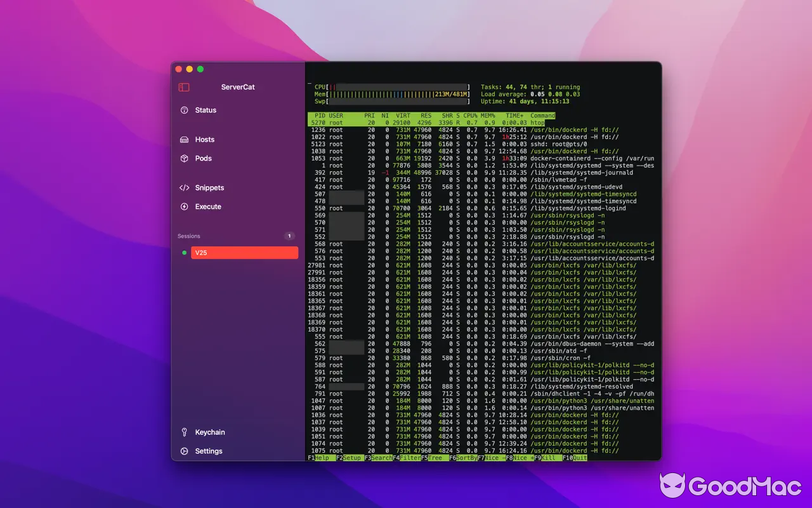Open the sort column chooser via F6 SortBy
812x508 pixels.
(462, 458)
